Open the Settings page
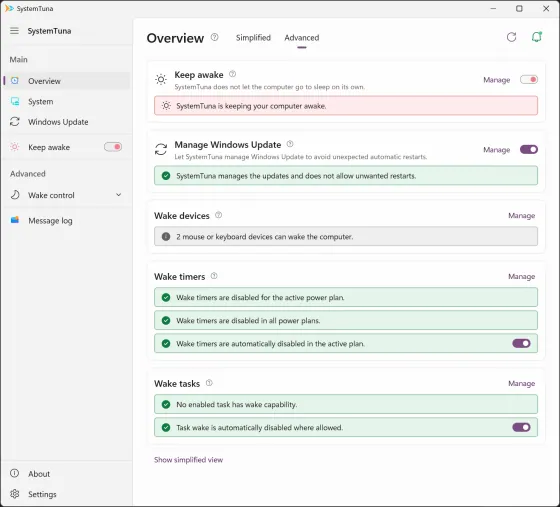This screenshot has height=507, width=560. (67, 494)
